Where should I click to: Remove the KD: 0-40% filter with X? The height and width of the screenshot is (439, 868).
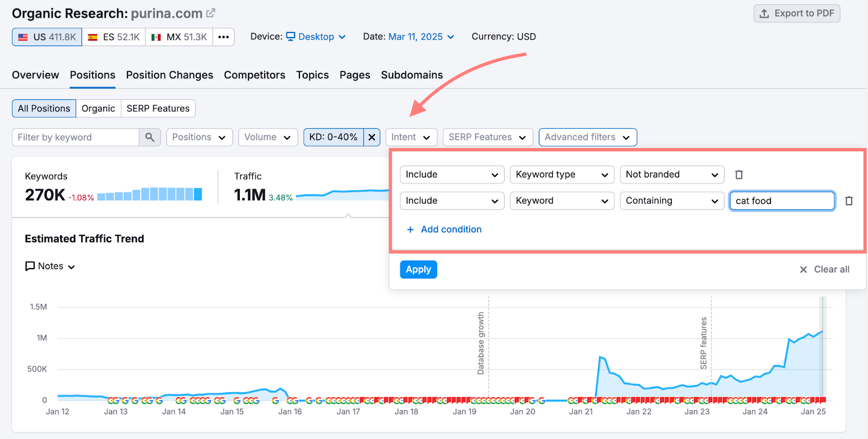pos(372,137)
